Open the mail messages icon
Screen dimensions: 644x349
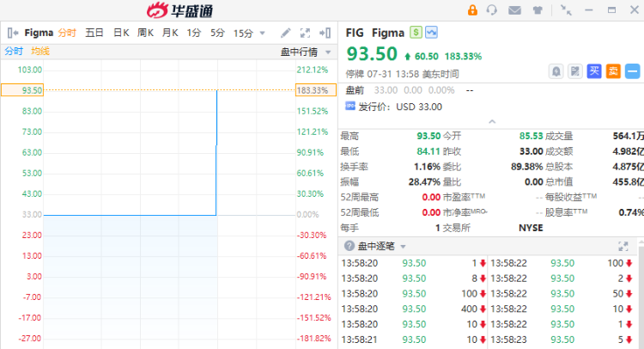coord(514,9)
